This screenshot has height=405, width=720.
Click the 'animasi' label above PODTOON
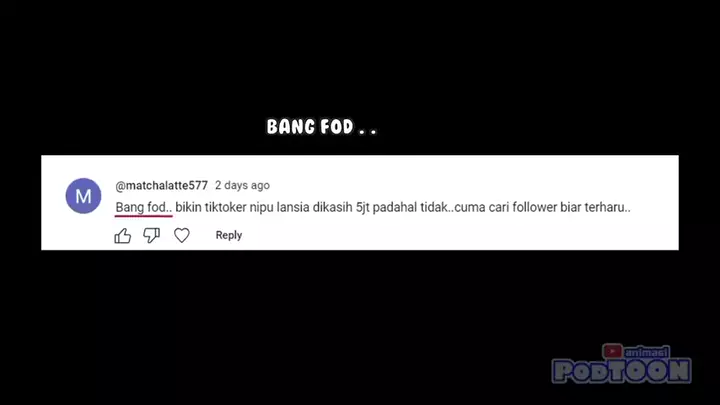click(647, 353)
